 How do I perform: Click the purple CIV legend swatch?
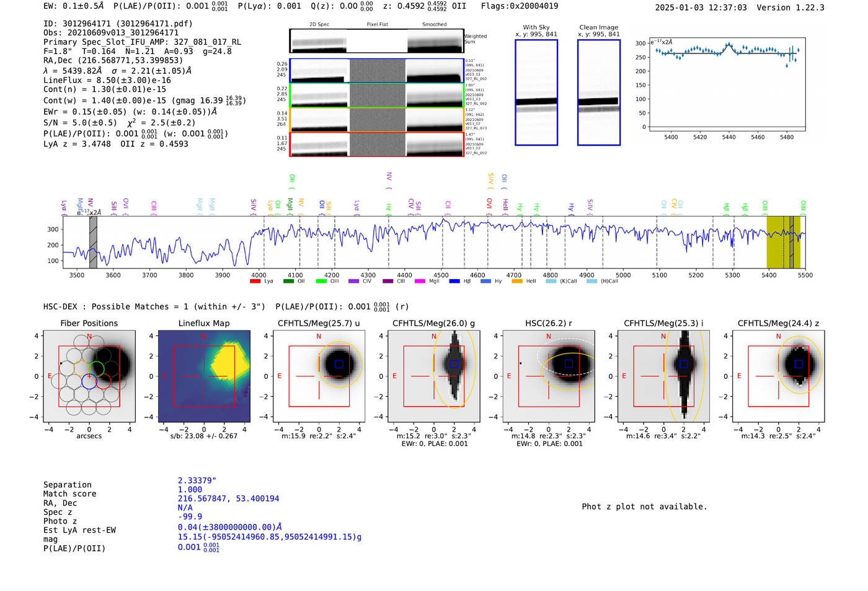[x=354, y=281]
